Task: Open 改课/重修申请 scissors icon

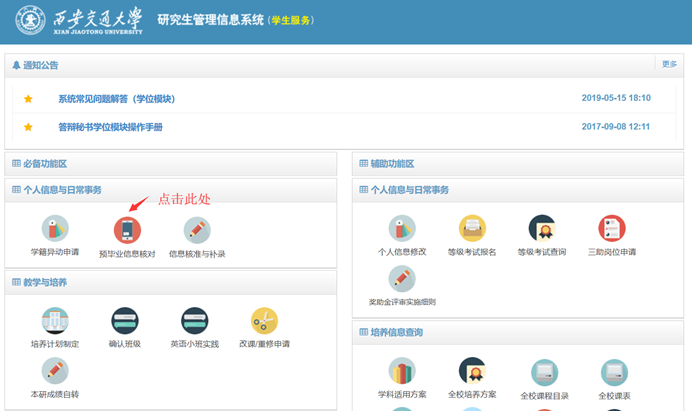Action: tap(265, 321)
